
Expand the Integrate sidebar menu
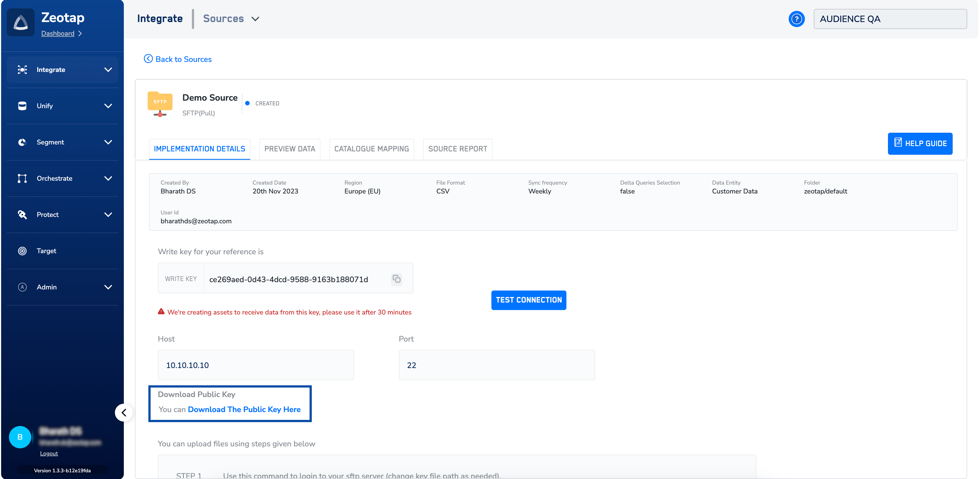108,70
